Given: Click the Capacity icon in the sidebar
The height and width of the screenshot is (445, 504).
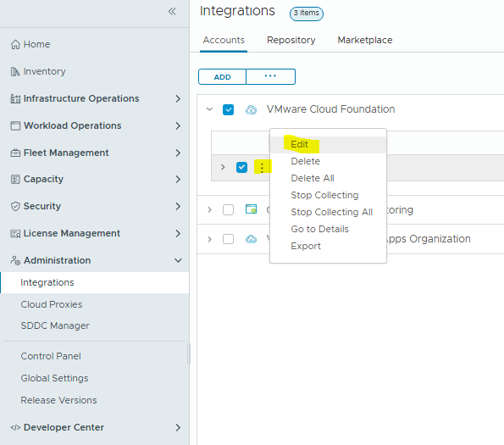Looking at the screenshot, I should (15, 179).
